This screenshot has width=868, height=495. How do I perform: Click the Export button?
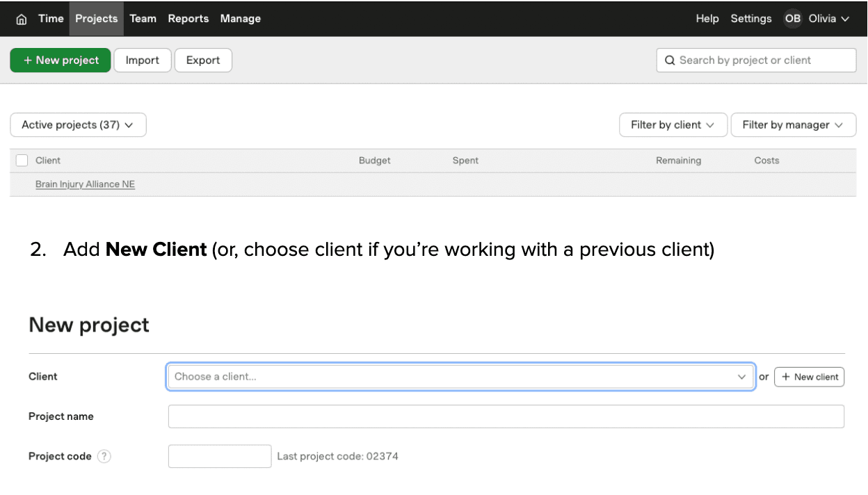tap(203, 60)
